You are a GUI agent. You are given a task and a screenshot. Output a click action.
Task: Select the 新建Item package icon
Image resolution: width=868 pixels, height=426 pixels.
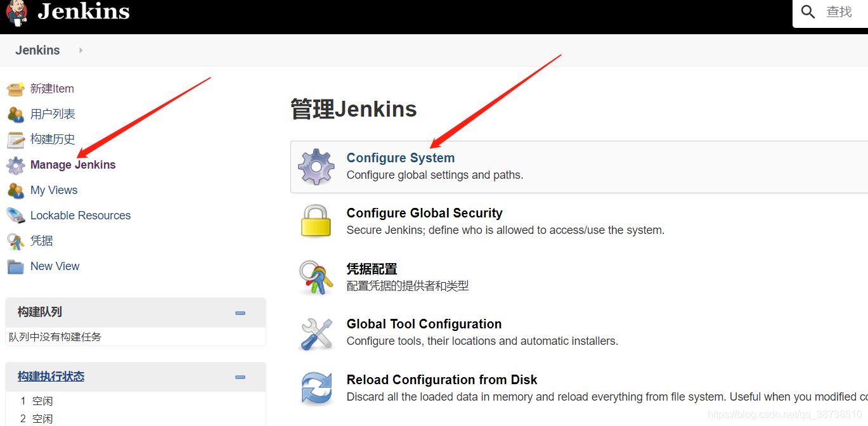point(16,89)
